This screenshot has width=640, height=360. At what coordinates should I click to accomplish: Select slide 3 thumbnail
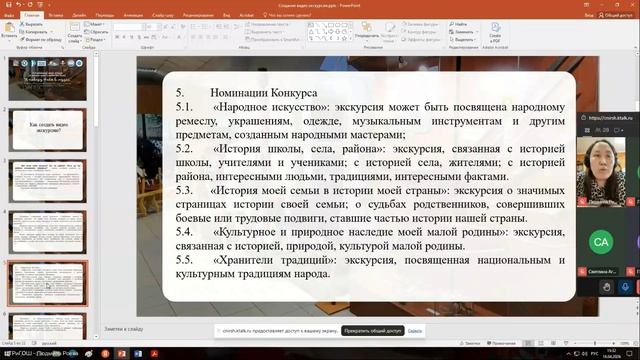click(48, 181)
